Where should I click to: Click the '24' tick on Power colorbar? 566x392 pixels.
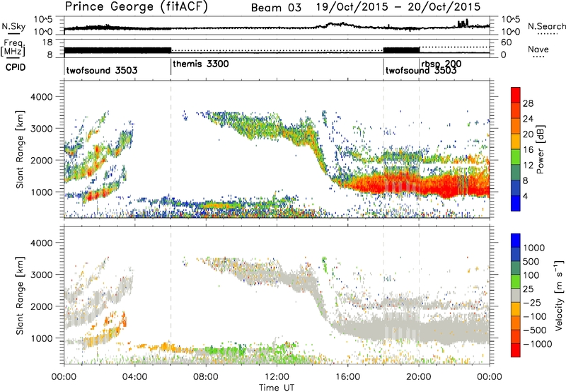pos(528,119)
